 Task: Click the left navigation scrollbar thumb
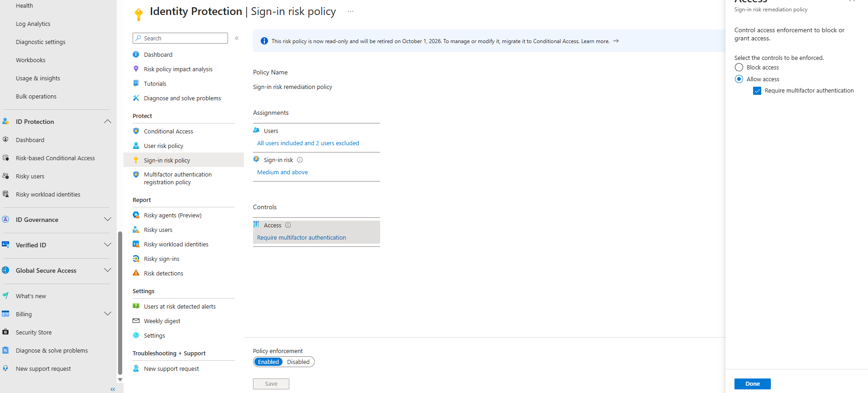120,303
